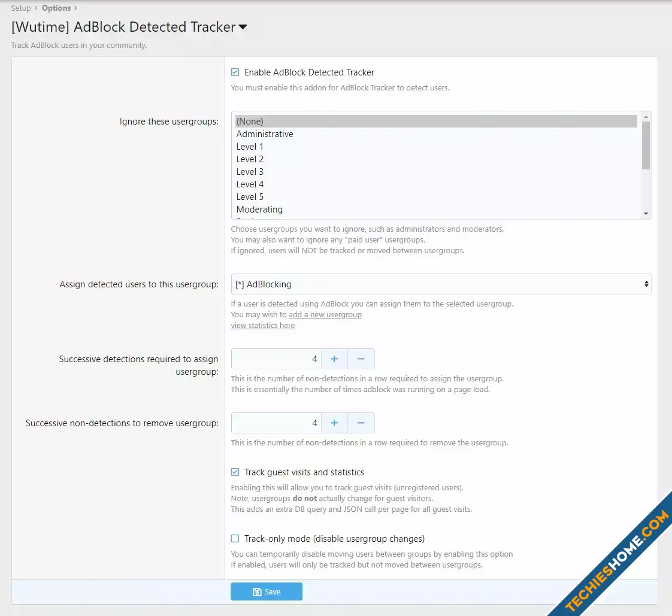This screenshot has height=616, width=672.
Task: Decrease successive detections to assign usergroup
Action: [x=361, y=359]
